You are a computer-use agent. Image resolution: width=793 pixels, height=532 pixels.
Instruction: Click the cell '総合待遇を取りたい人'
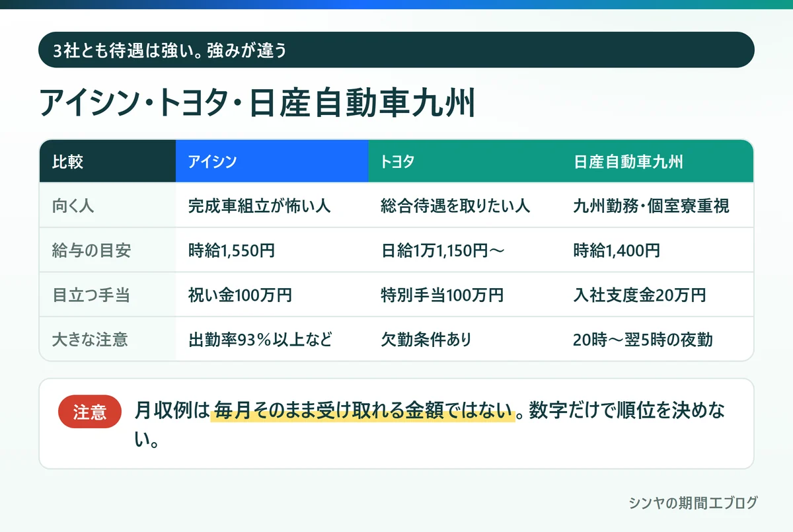(465, 206)
